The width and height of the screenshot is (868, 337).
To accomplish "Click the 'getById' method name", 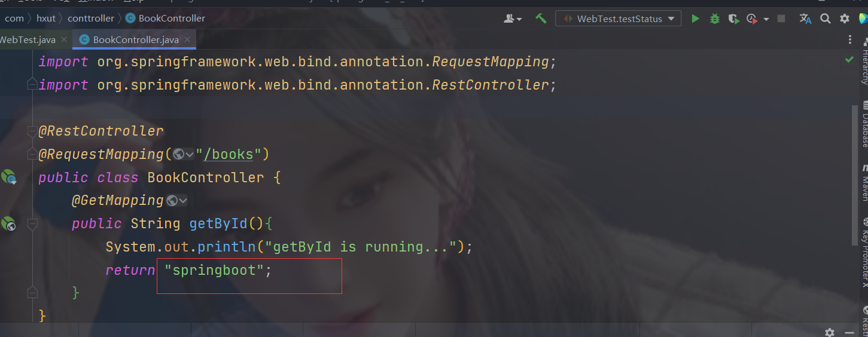I will tap(218, 223).
